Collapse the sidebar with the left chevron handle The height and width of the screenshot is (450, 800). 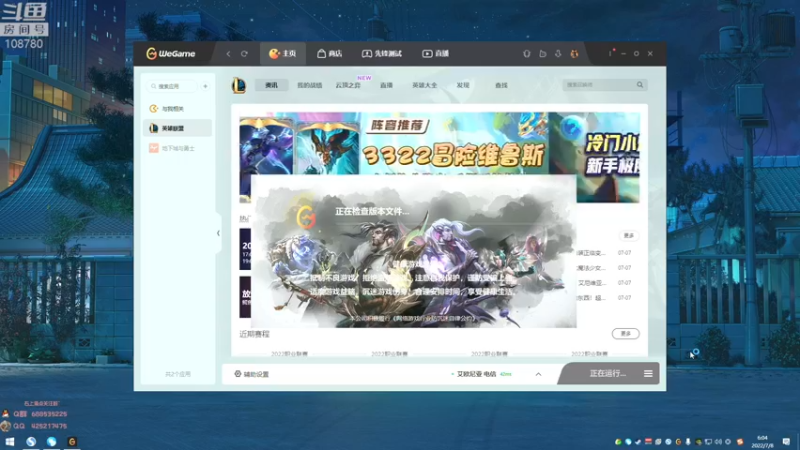tap(218, 233)
